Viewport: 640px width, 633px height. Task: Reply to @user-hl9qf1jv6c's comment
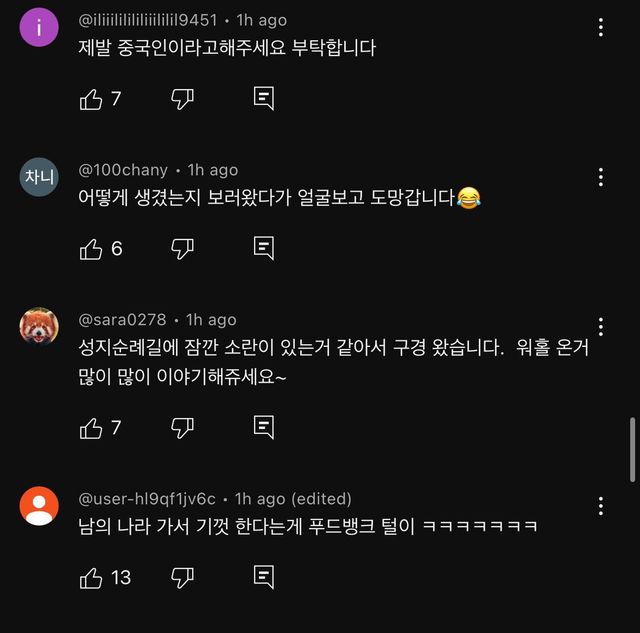264,577
